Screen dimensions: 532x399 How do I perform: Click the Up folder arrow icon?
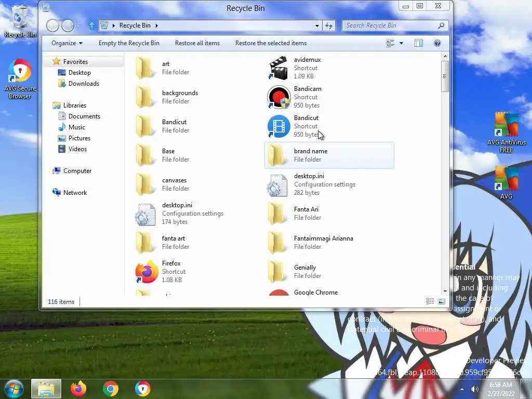coord(91,25)
